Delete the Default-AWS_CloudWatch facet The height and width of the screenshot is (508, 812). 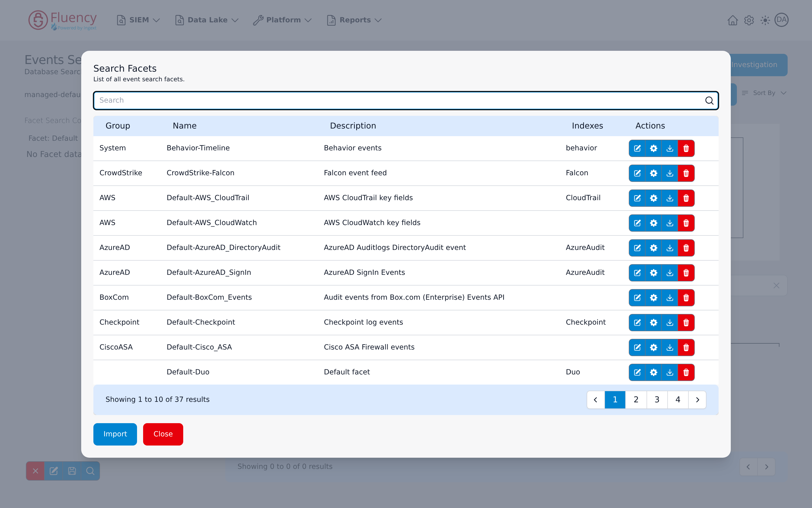(686, 223)
